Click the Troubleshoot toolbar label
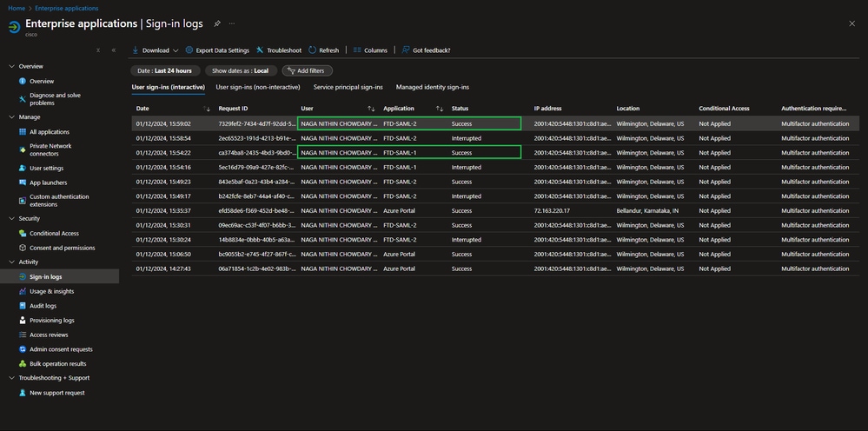 [284, 50]
